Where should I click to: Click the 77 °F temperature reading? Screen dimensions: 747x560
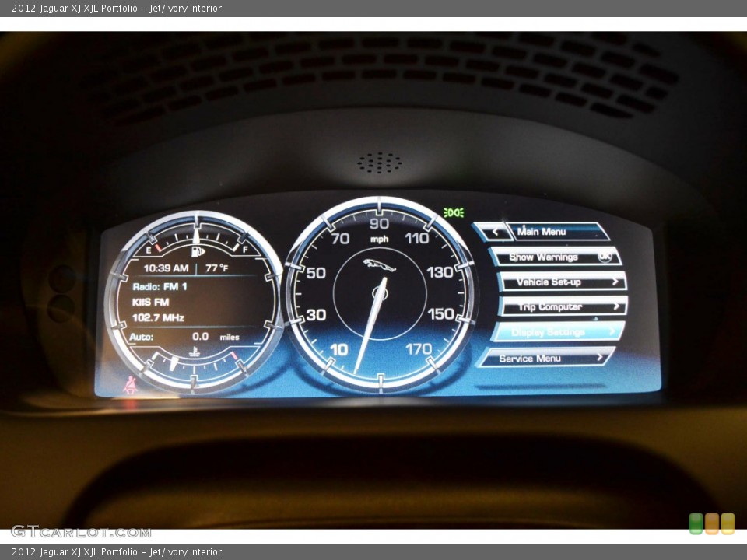tap(217, 268)
